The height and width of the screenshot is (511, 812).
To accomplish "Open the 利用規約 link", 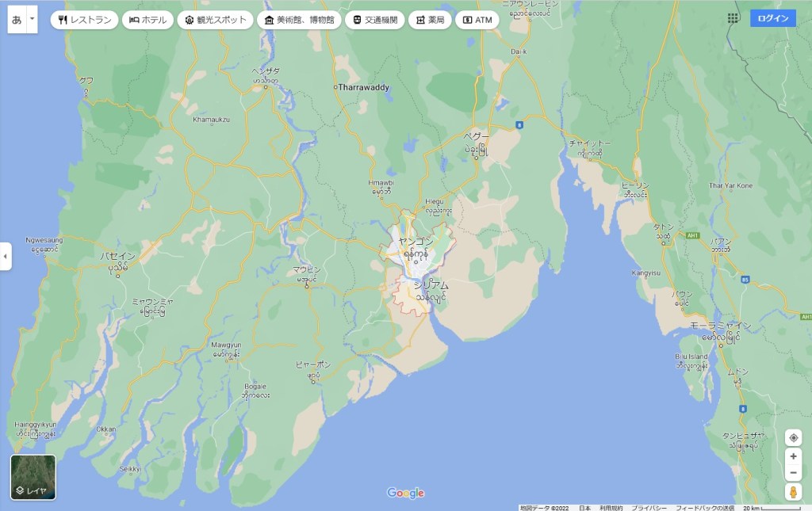I will 611,508.
